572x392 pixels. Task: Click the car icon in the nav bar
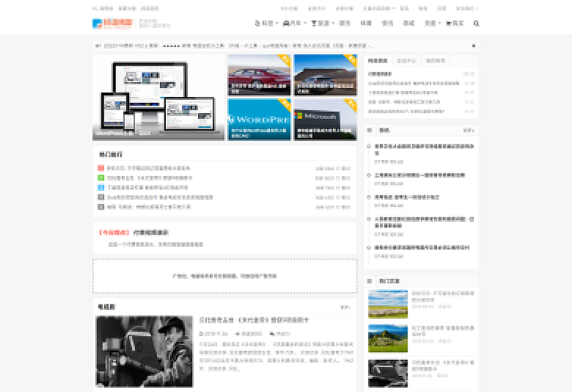click(x=287, y=23)
